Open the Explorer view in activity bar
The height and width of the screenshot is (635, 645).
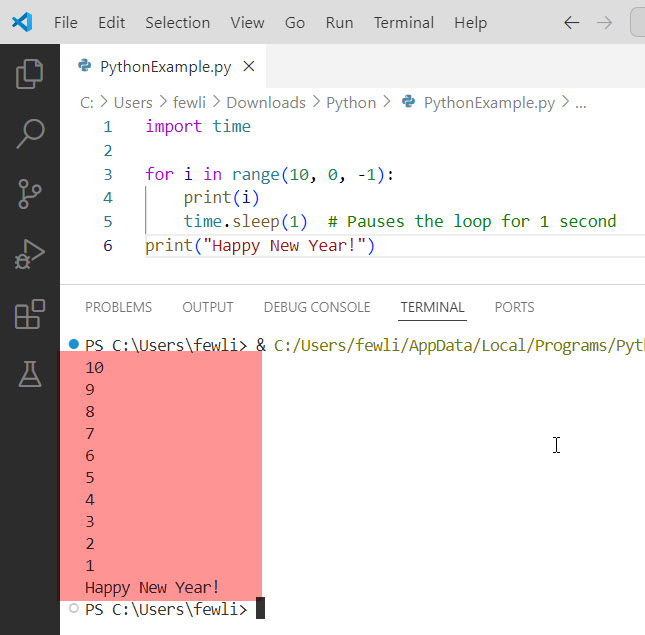(x=29, y=74)
